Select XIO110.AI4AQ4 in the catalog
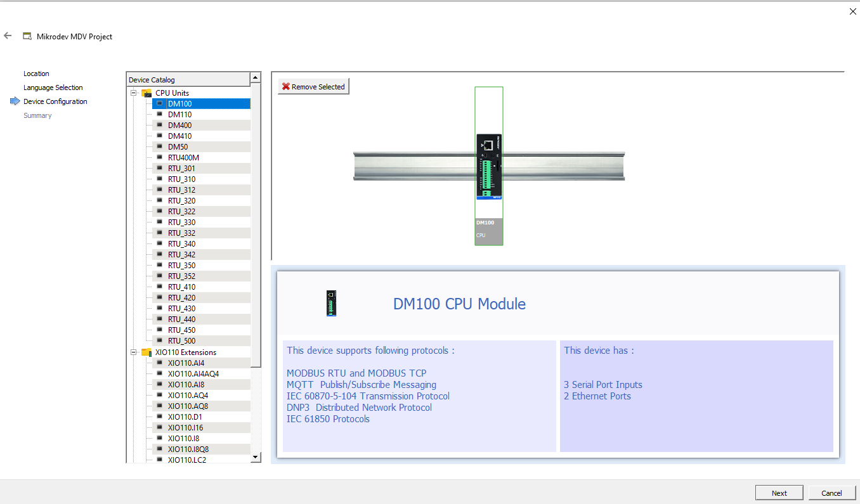860x504 pixels. (201, 373)
